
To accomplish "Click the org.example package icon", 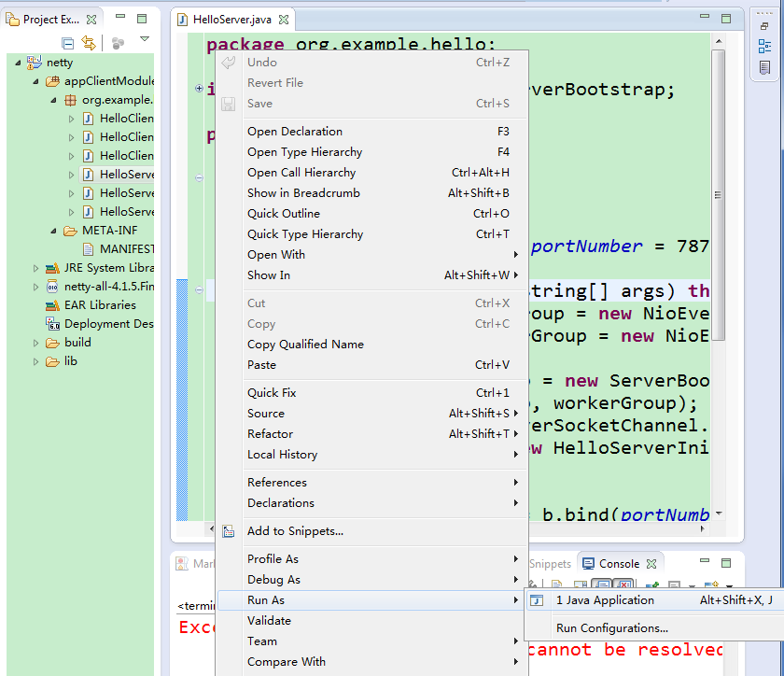I will pos(70,100).
